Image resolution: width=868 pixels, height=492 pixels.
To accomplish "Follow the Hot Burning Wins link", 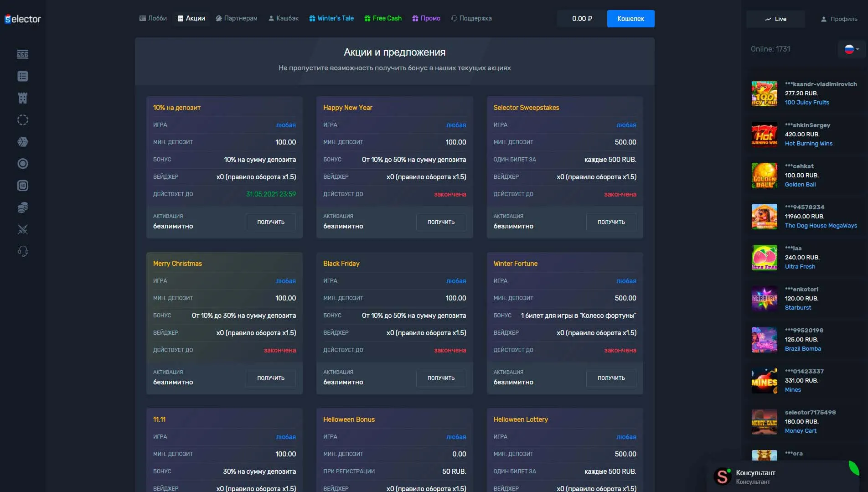I will (x=809, y=144).
